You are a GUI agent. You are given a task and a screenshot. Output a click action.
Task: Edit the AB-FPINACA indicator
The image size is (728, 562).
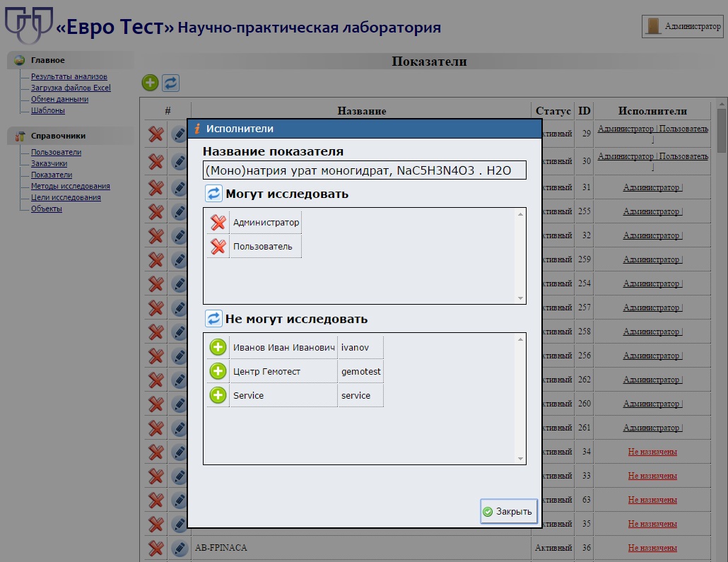[x=180, y=548]
